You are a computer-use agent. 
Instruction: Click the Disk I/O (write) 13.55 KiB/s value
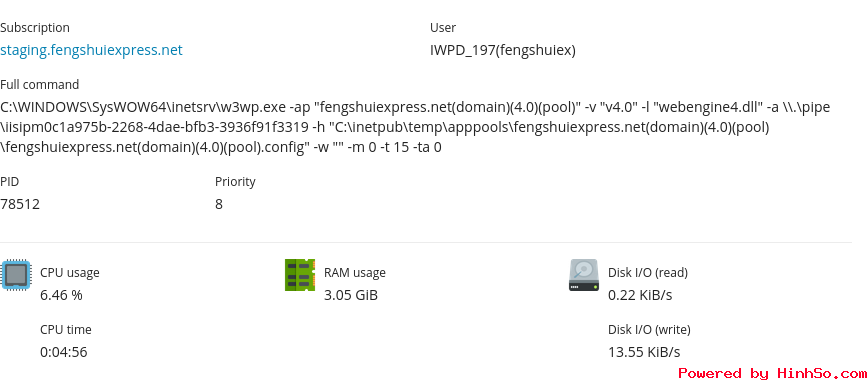(644, 352)
